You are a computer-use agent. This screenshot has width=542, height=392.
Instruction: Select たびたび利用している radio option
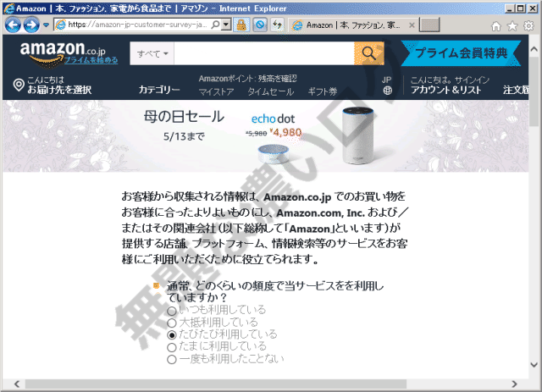click(172, 335)
